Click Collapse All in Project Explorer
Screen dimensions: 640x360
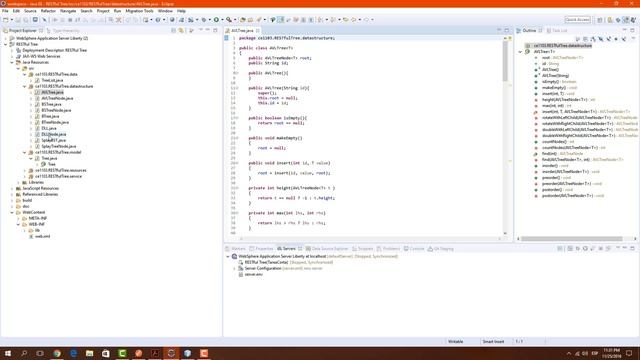(173, 31)
